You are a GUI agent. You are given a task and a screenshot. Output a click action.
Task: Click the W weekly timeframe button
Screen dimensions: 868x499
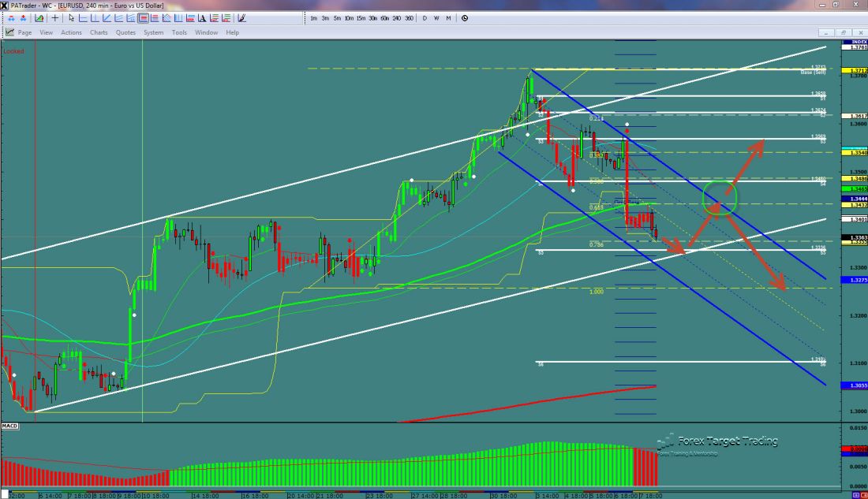tap(436, 17)
